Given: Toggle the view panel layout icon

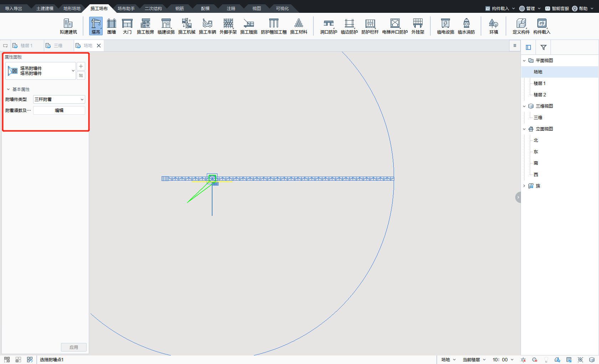Looking at the screenshot, I should point(528,47).
